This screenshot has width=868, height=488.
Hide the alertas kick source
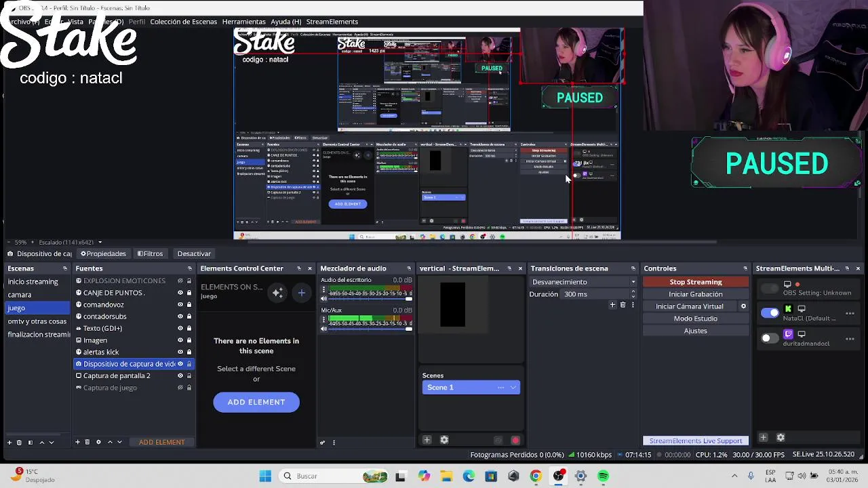[x=180, y=352]
